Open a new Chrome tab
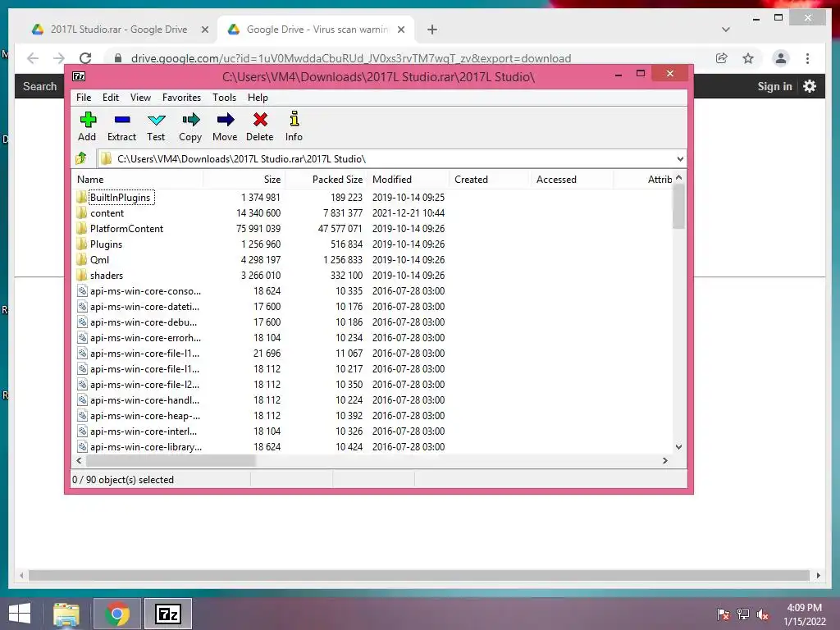This screenshot has width=840, height=630. [432, 30]
